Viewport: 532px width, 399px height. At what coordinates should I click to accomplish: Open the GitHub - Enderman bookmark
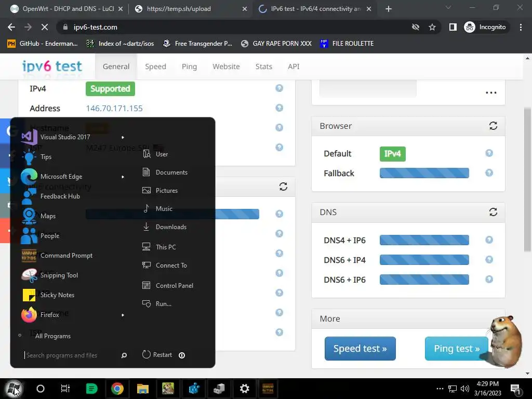[43, 44]
